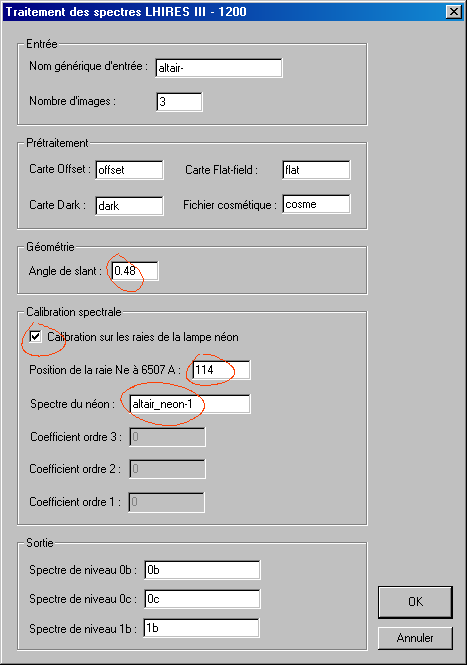
Task: Select the Spectre du néon field
Action: click(190, 404)
